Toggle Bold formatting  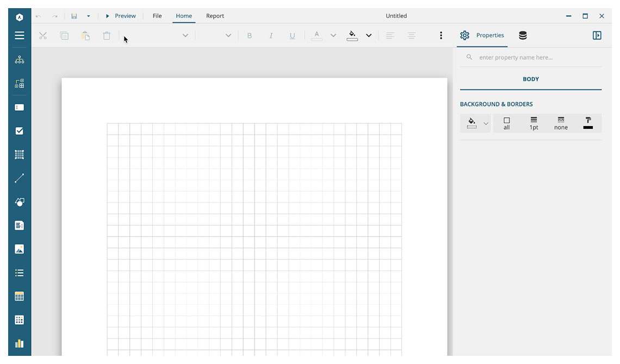[x=250, y=35]
